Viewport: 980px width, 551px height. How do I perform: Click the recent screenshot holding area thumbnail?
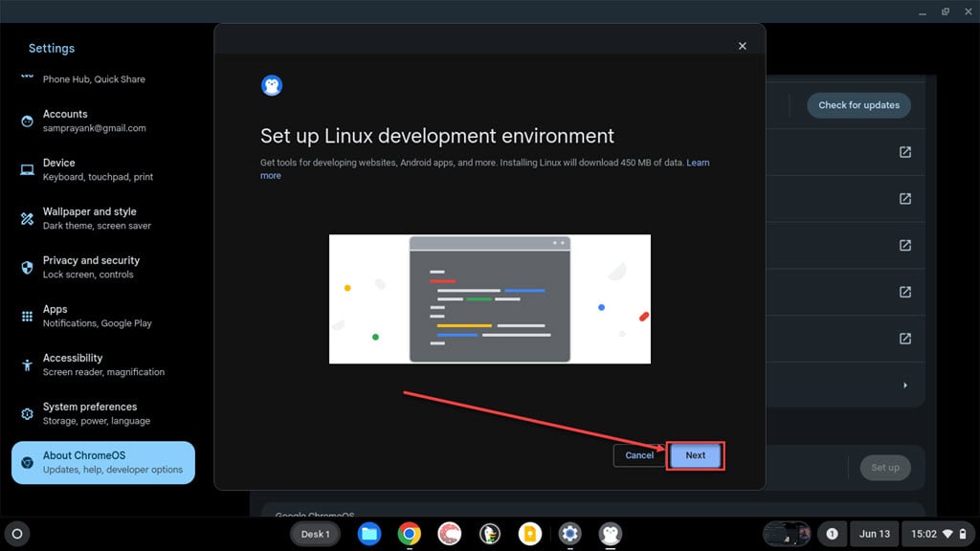click(787, 534)
